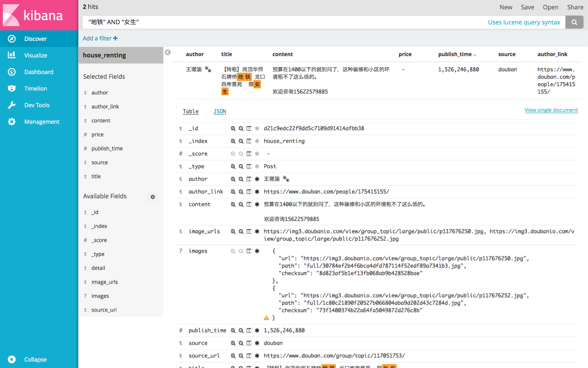This screenshot has height=368, width=588.
Task: Filter out the _type value Post
Action: [x=241, y=167]
